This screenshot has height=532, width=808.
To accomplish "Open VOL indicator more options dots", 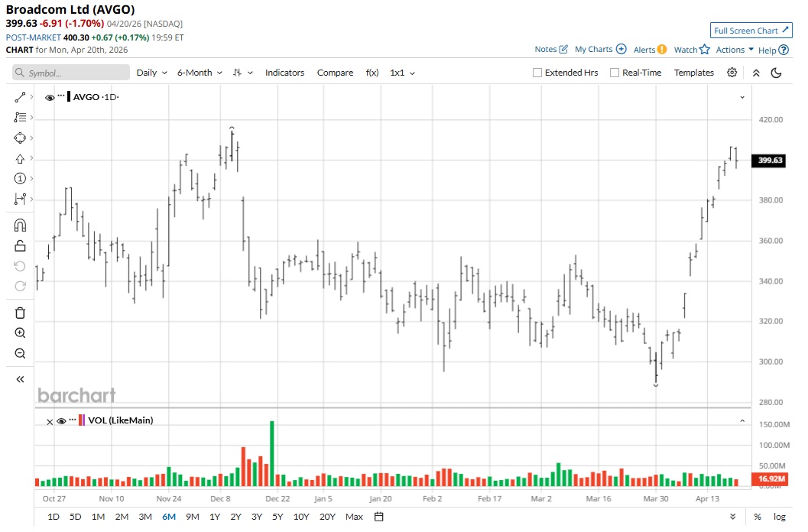I will [x=73, y=420].
